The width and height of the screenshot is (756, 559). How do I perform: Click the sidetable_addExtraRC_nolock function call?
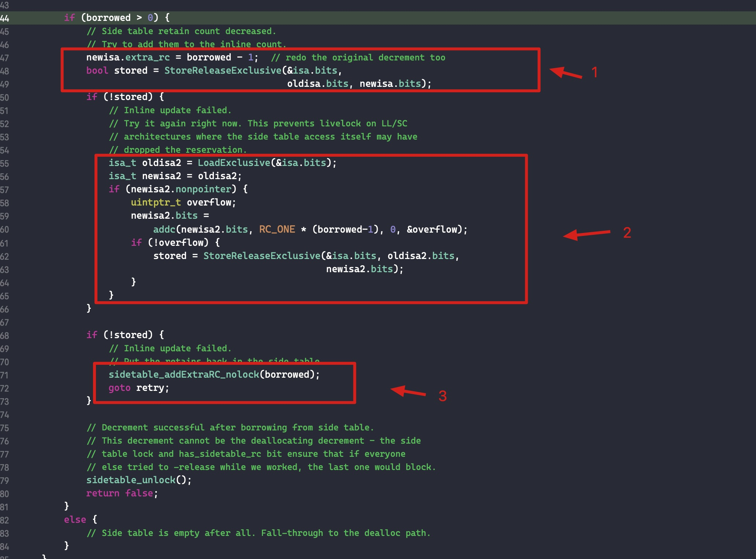point(184,374)
